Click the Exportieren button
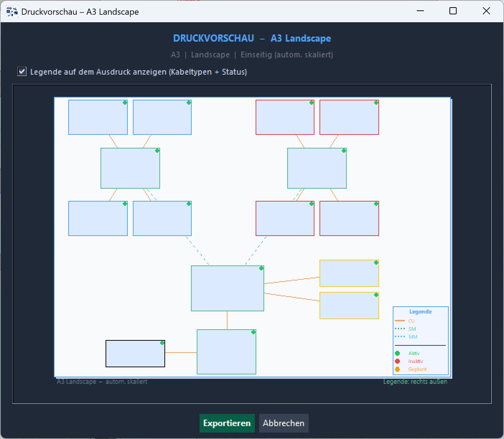 click(227, 423)
